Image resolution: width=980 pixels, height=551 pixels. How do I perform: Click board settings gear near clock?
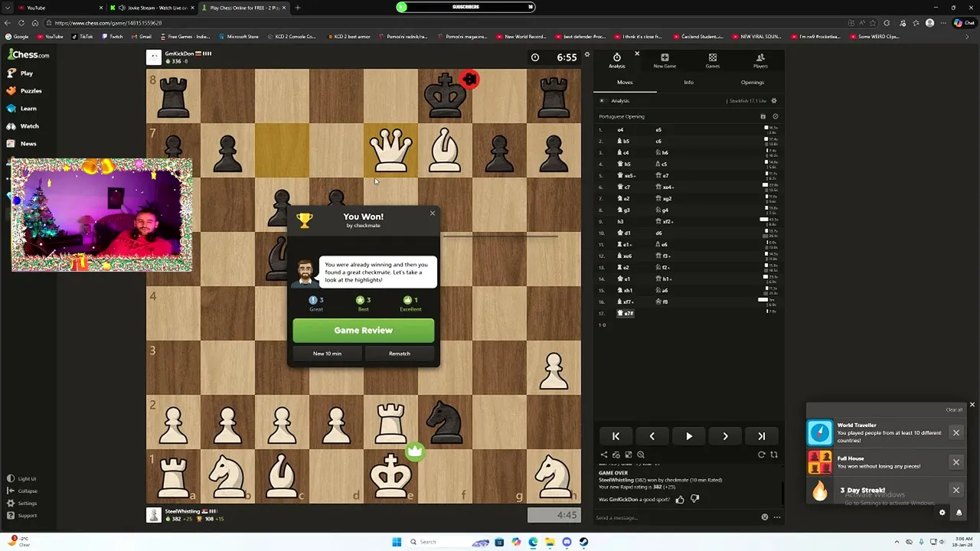point(587,55)
